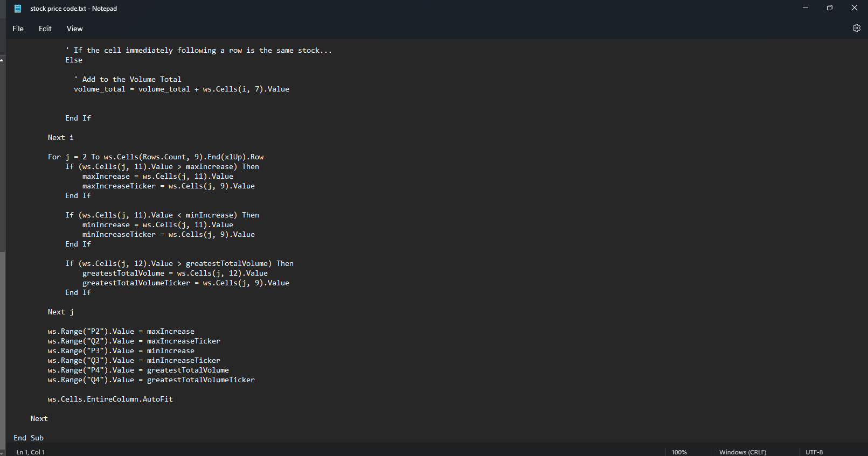Viewport: 868px width, 456px height.
Task: Open the Edit menu
Action: pos(45,29)
